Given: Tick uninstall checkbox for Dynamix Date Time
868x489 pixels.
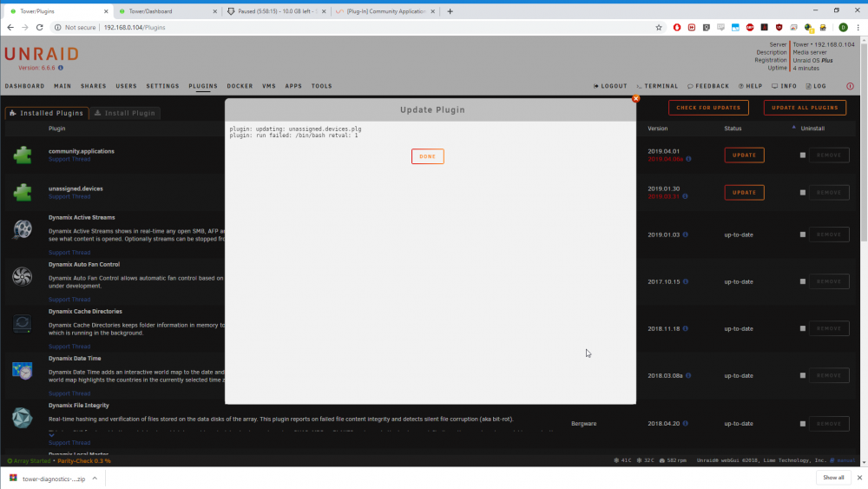Looking at the screenshot, I should pos(803,375).
